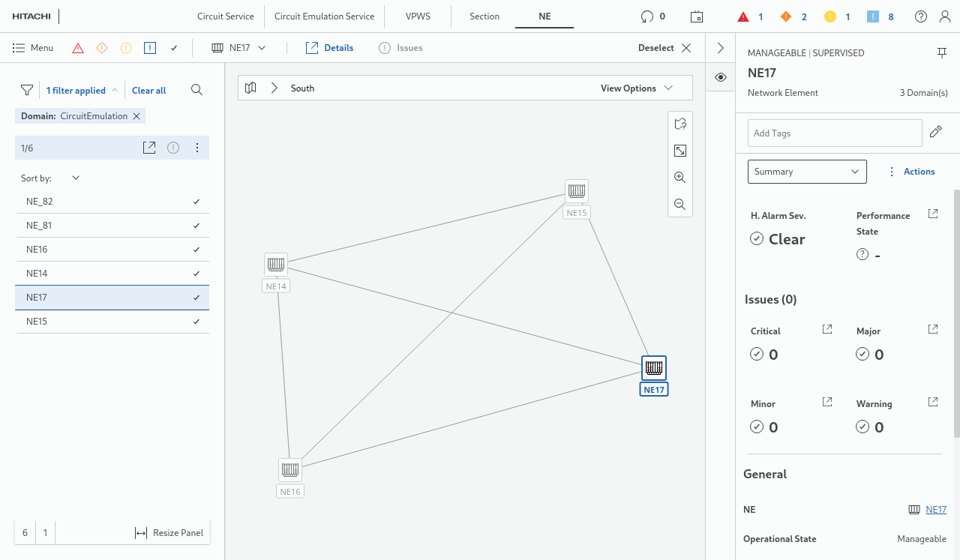The width and height of the screenshot is (960, 560).
Task: Click the right panel vertical scrollbar
Action: (956, 313)
